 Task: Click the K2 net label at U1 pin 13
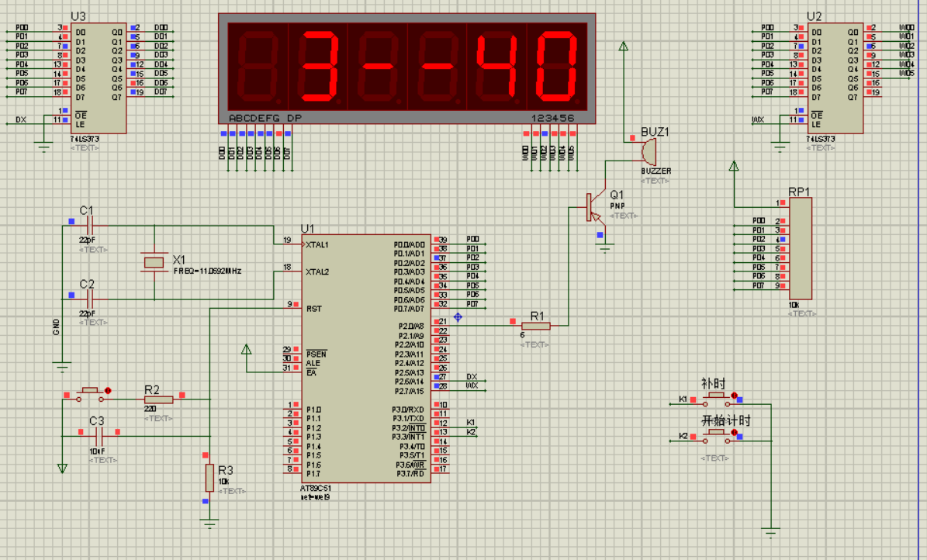point(471,432)
